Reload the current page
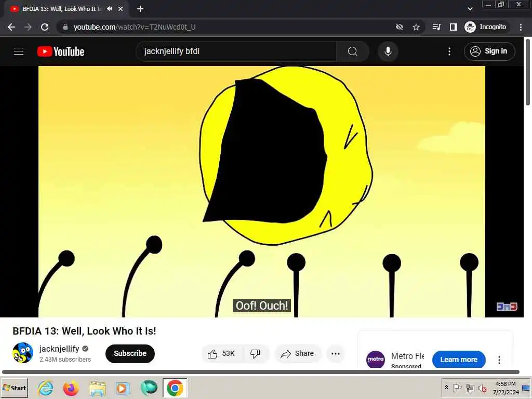 [45, 27]
